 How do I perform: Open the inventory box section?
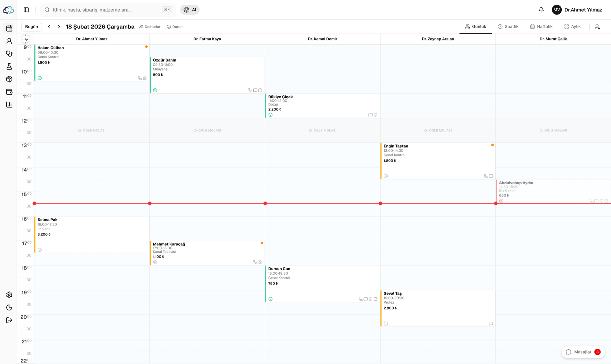coord(9,79)
